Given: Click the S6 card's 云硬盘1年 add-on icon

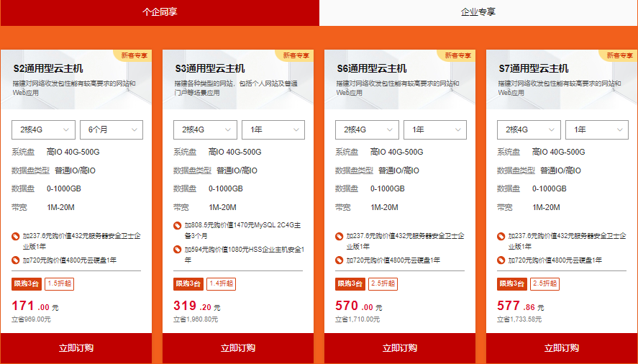Looking at the screenshot, I should (x=339, y=260).
